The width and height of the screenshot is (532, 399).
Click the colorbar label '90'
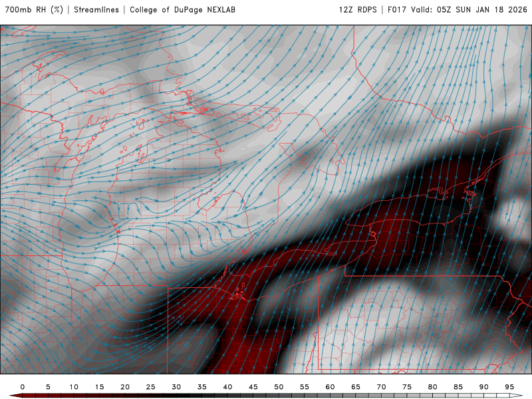(x=484, y=387)
